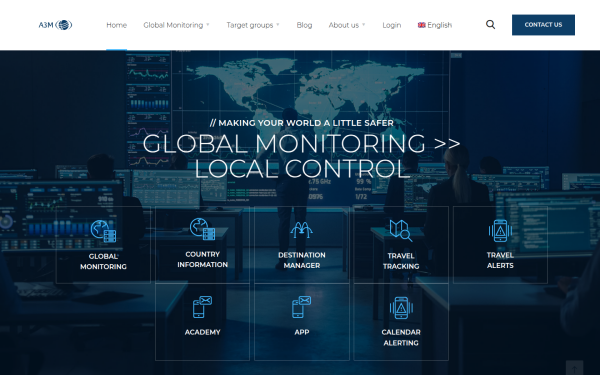Expand the About us dropdown arrow

(364, 25)
